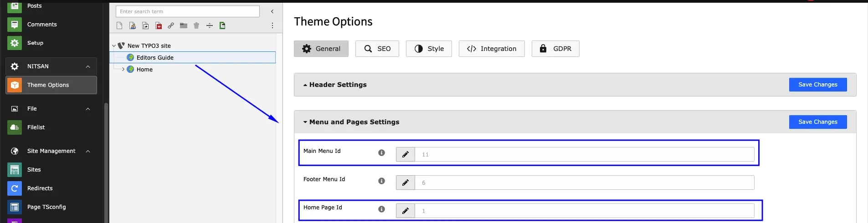The height and width of the screenshot is (223, 868).
Task: Select Home in page tree
Action: 144,69
